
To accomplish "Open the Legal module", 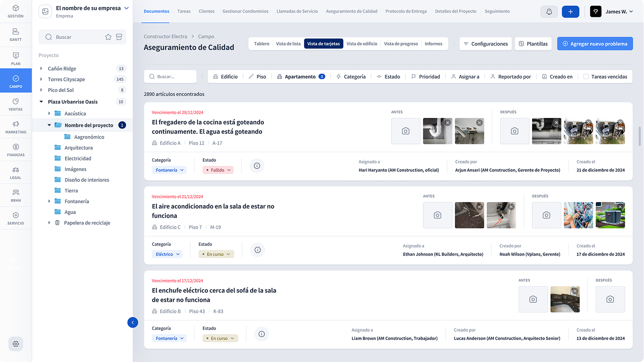I will [16, 172].
